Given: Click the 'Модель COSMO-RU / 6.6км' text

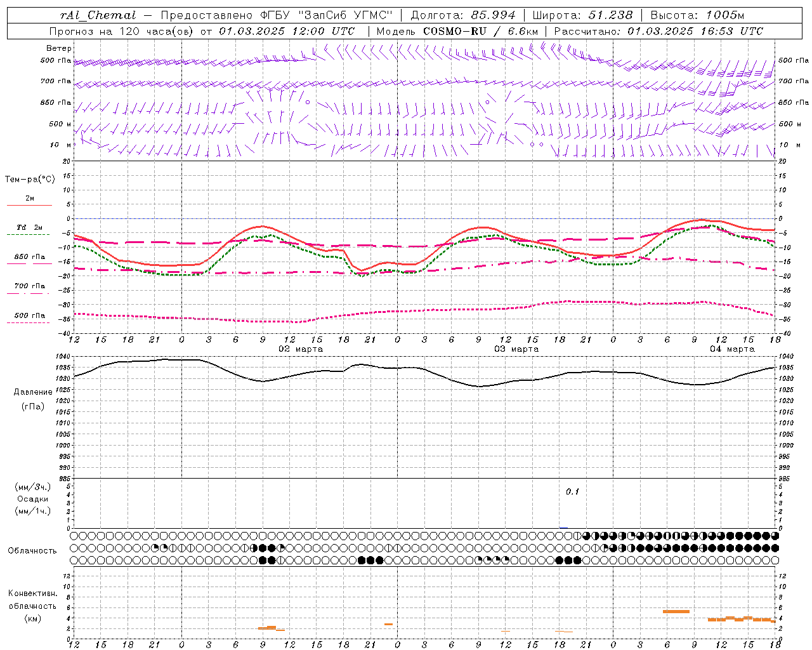Looking at the screenshot, I should click(x=457, y=31).
